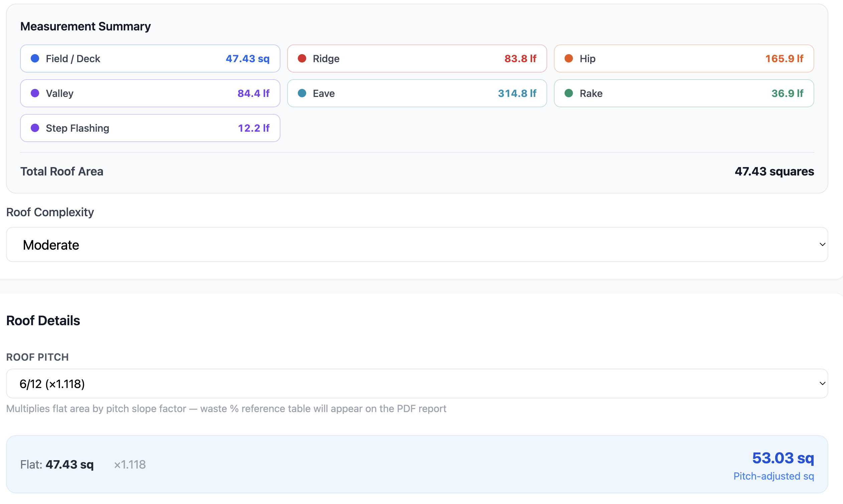Click the purple Step Flashing color dot
This screenshot has width=843, height=504.
tap(35, 128)
